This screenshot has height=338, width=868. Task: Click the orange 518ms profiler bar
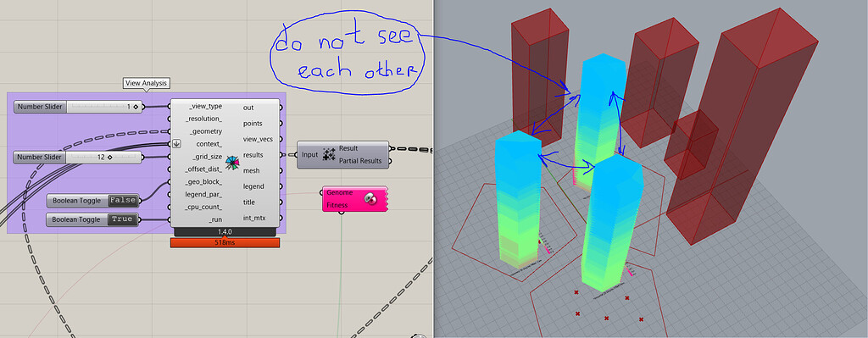[225, 242]
